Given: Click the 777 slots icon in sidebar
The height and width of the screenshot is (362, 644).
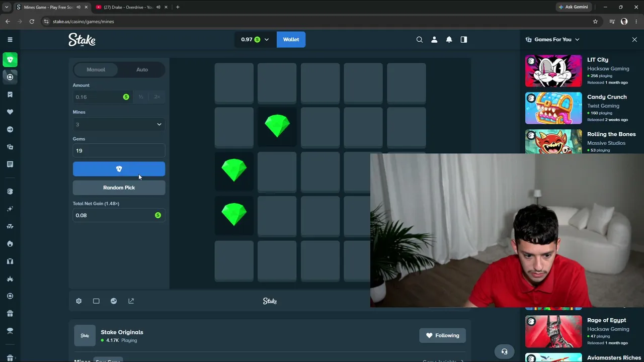Looking at the screenshot, I should click(x=10, y=226).
